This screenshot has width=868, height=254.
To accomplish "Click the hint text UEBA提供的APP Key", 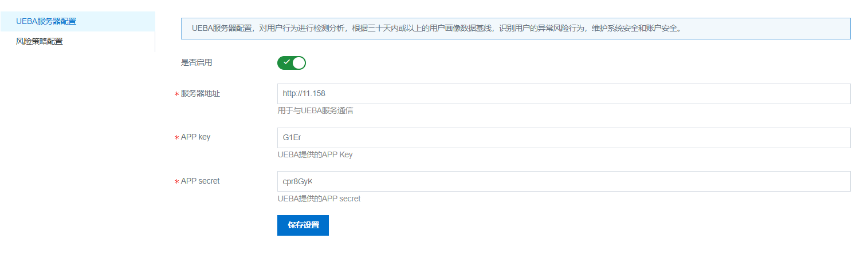I will click(x=319, y=155).
